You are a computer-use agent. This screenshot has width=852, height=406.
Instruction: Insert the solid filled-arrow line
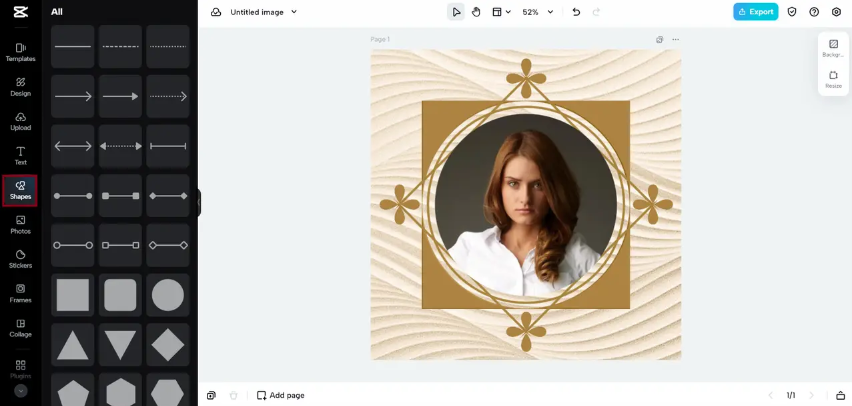pyautogui.click(x=120, y=96)
